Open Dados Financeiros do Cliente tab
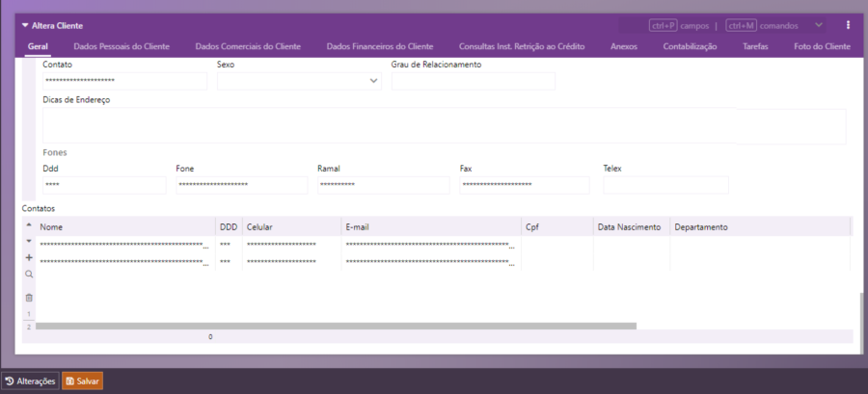Viewport: 868px width, 394px height. point(380,46)
